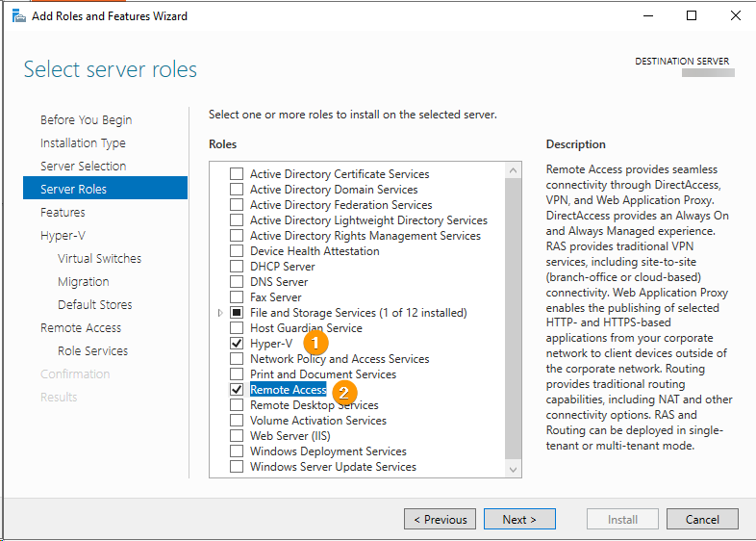Viewport: 756px width, 541px height.
Task: Expand File and Storage Services node
Action: pos(221,313)
